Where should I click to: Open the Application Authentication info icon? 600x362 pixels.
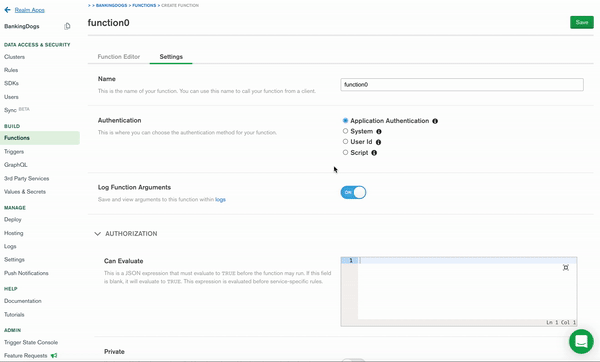pyautogui.click(x=435, y=121)
